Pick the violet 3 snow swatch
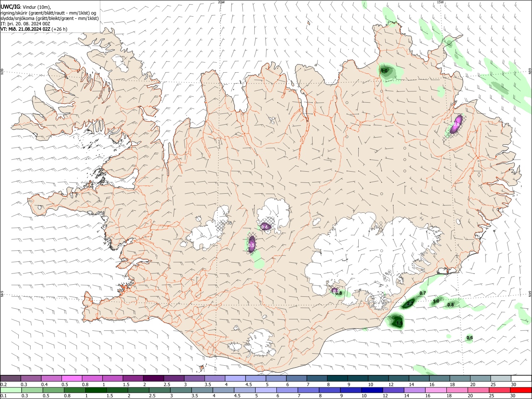This screenshot has height=399, width=532. tap(194, 378)
